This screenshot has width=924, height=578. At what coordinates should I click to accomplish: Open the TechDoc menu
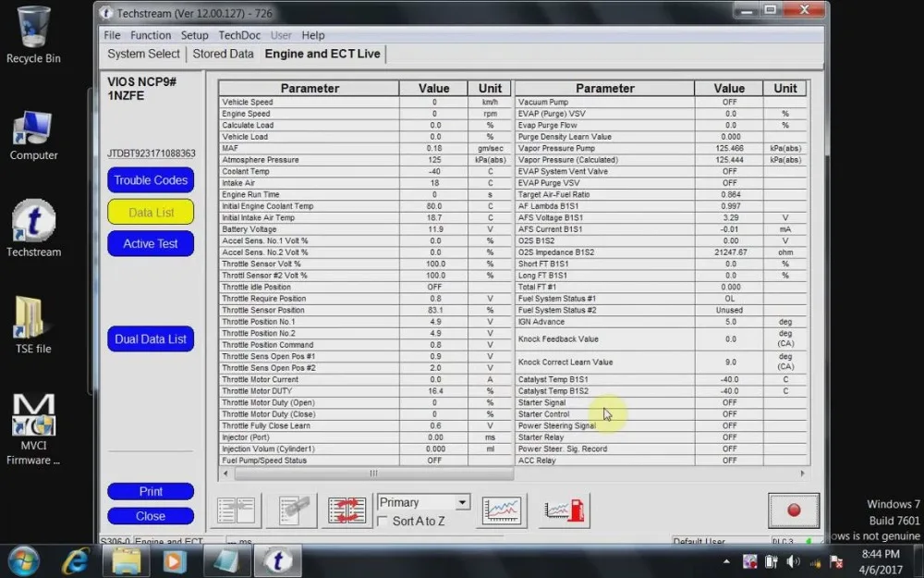tap(239, 35)
